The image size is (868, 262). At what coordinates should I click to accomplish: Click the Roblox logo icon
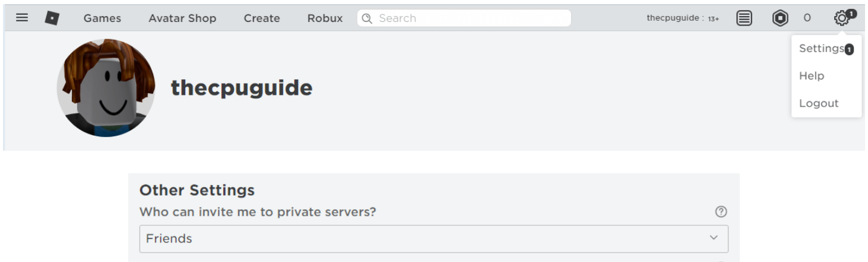(52, 18)
